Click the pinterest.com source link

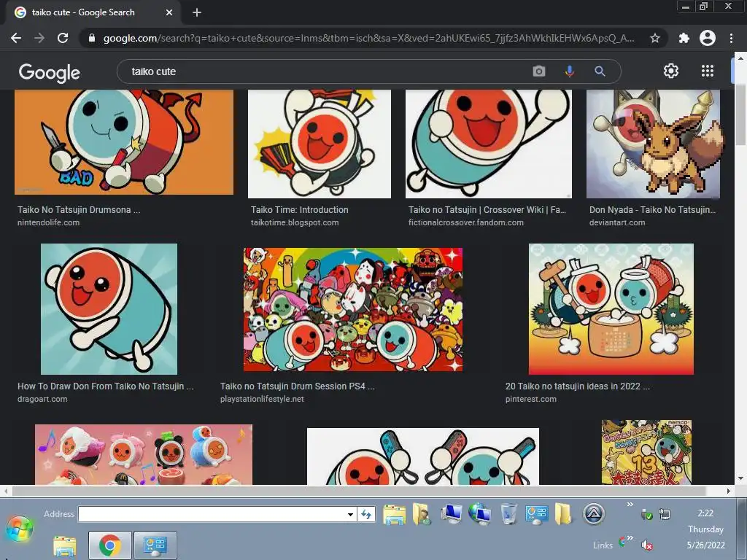coord(531,399)
